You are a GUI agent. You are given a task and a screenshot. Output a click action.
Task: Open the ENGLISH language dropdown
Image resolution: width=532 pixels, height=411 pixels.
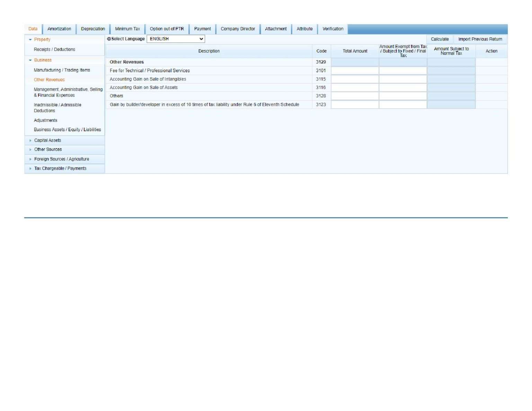point(176,39)
